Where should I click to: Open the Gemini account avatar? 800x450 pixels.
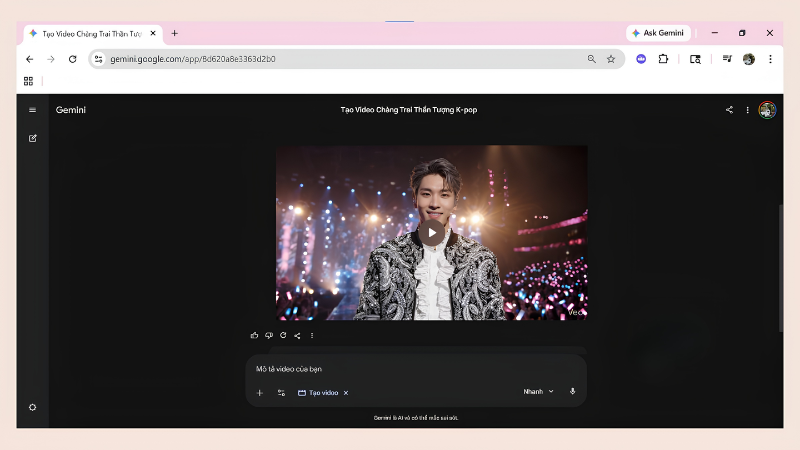767,110
